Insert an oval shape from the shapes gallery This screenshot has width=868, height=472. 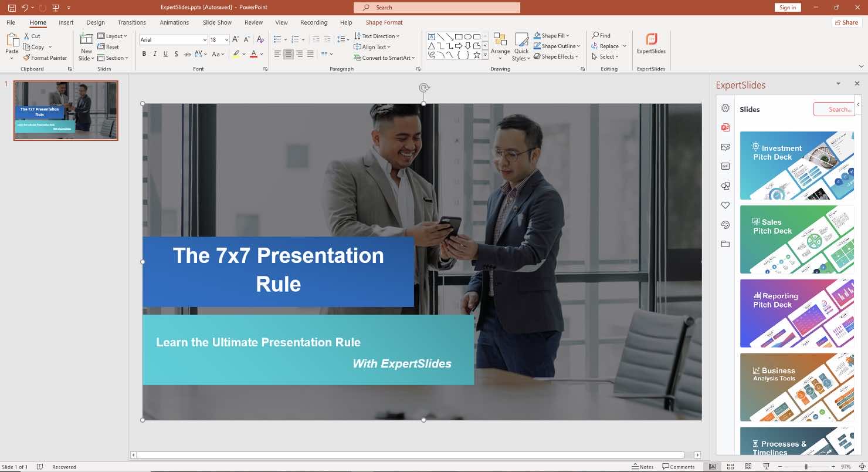(468, 36)
